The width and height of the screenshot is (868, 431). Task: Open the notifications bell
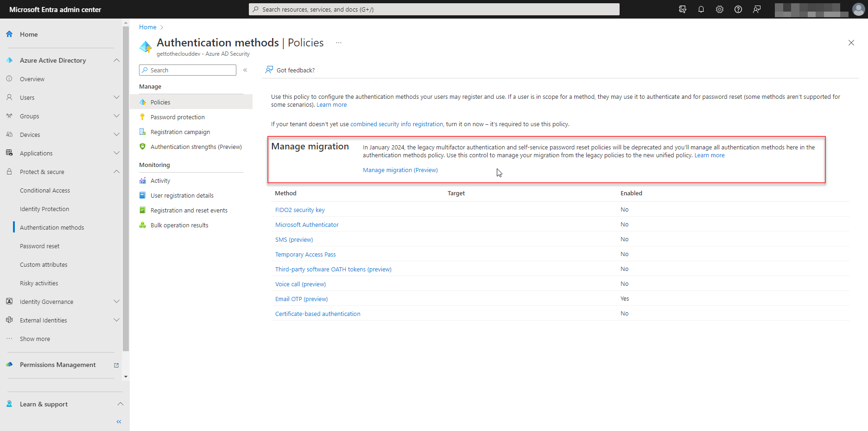pos(701,9)
